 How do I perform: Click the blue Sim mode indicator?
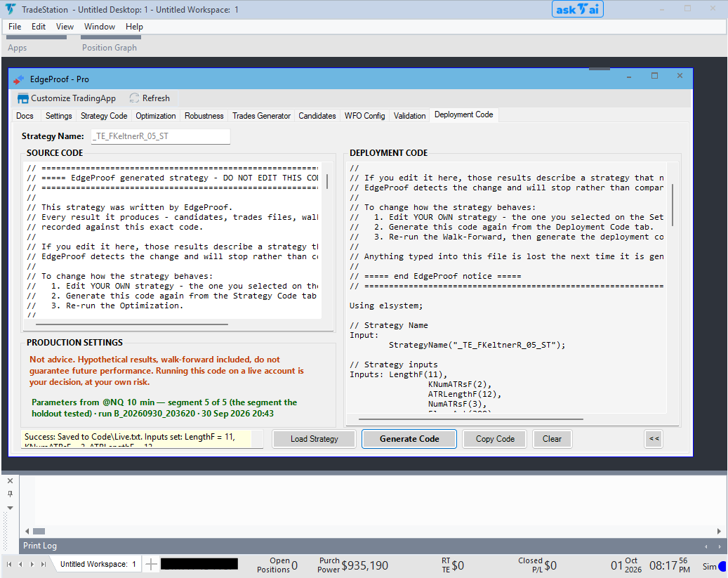[x=722, y=566]
